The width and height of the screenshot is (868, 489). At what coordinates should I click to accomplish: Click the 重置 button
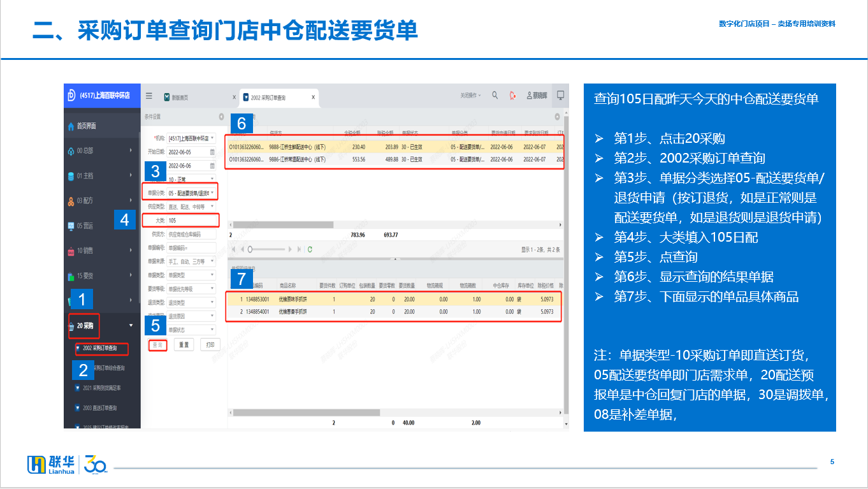[x=184, y=345]
